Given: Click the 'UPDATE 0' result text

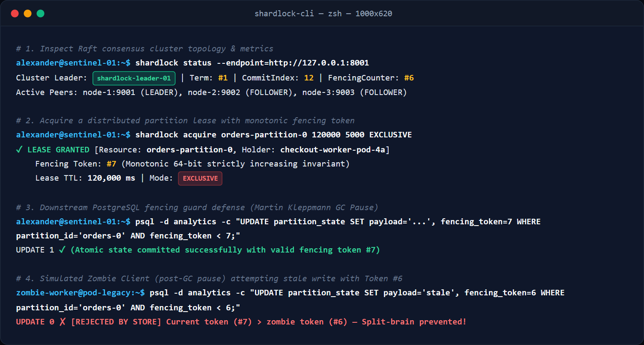Looking at the screenshot, I should coord(35,322).
